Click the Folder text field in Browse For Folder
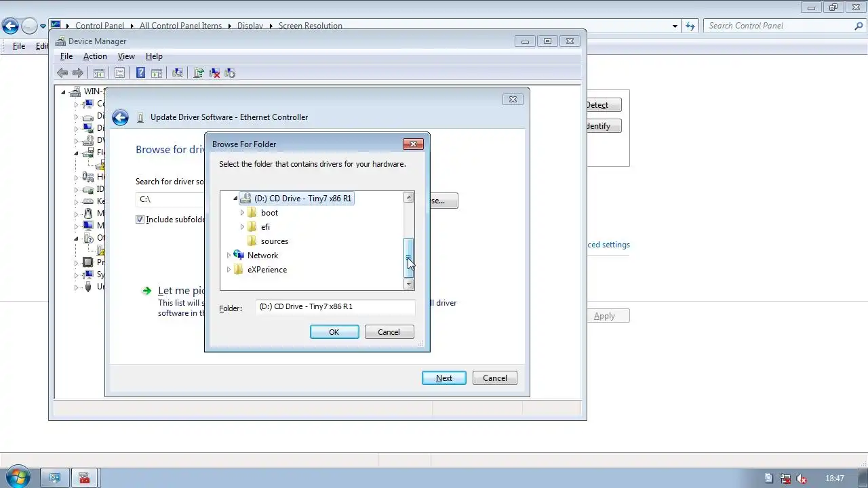The width and height of the screenshot is (868, 488). [336, 307]
